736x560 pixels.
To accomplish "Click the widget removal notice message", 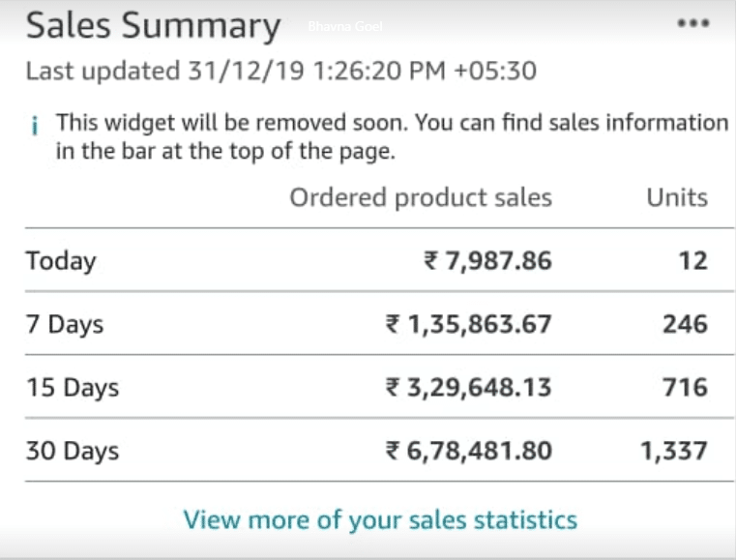I will click(393, 137).
